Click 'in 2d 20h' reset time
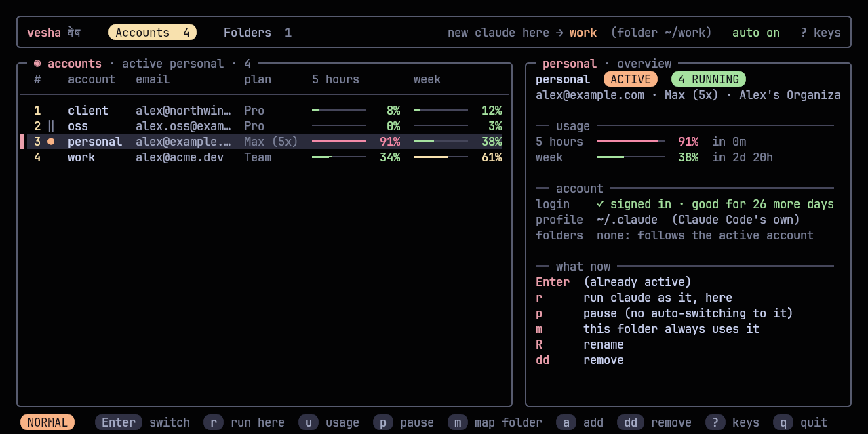The image size is (868, 434). pyautogui.click(x=743, y=157)
